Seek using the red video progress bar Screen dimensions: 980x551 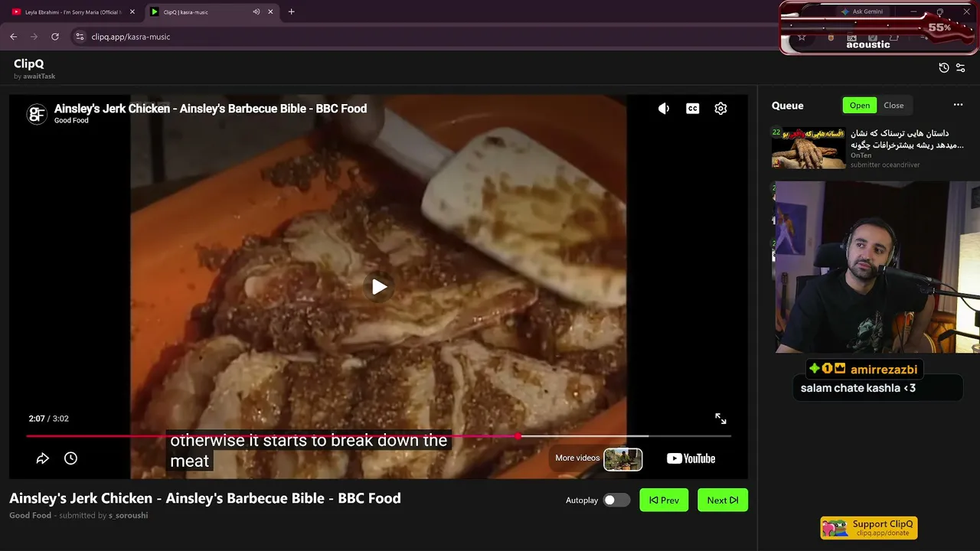pos(378,436)
